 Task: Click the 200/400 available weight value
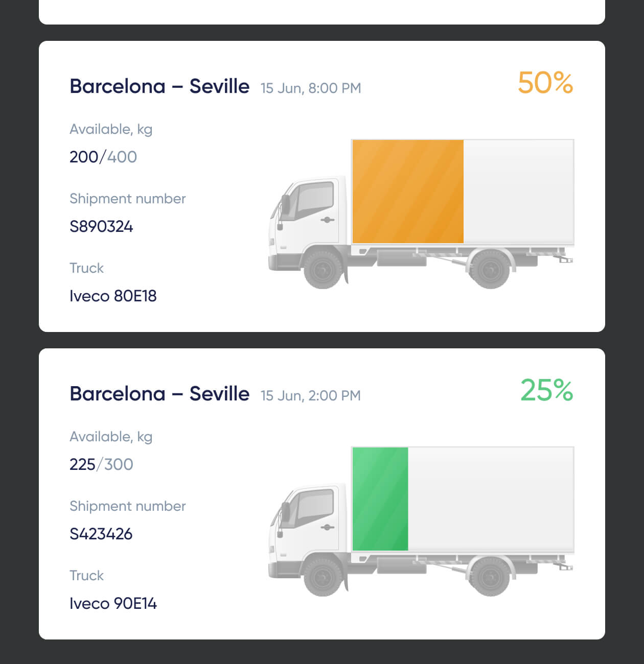tap(103, 157)
